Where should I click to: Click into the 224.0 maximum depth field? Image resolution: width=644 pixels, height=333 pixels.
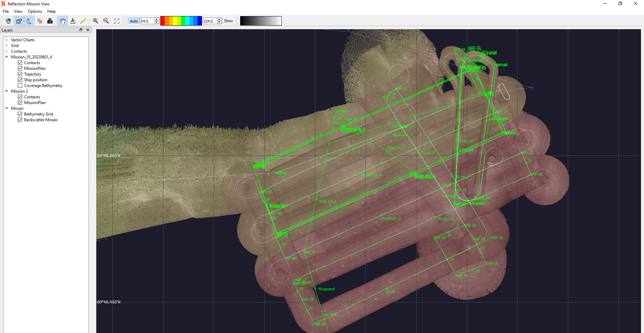[x=210, y=21]
